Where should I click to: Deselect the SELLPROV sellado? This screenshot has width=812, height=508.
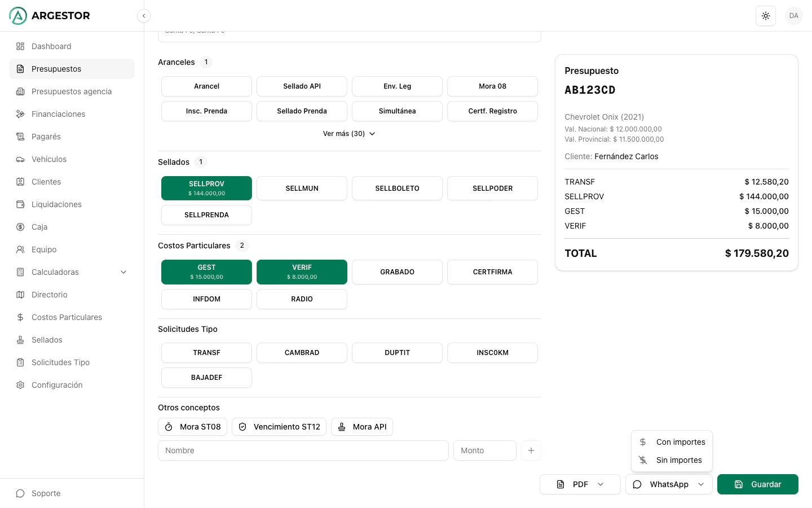206,188
